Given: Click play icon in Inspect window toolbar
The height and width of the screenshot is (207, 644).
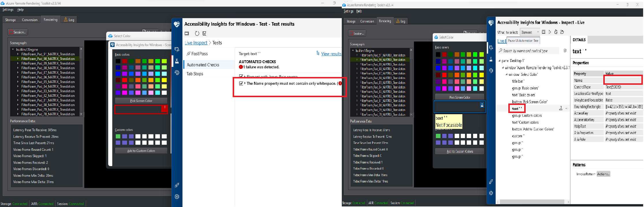Looking at the screenshot, I should (550, 32).
